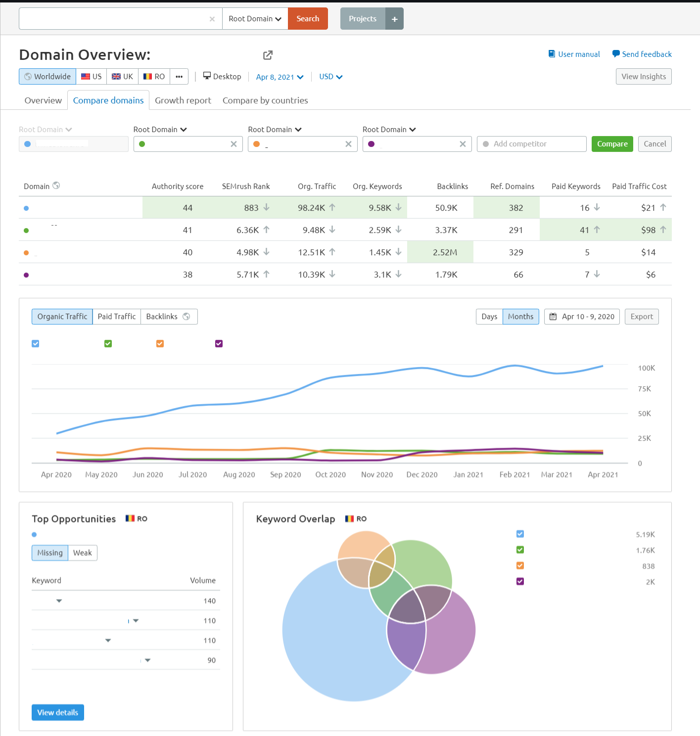This screenshot has height=736, width=700.
Task: Open Root Domain dropdown above orange competitor
Action: pos(275,130)
